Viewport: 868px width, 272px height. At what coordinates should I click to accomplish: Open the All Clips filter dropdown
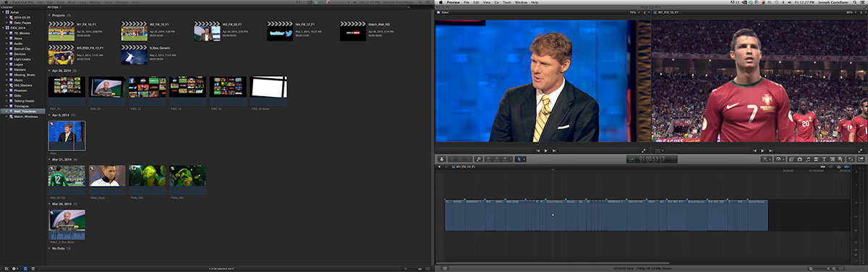[x=54, y=7]
